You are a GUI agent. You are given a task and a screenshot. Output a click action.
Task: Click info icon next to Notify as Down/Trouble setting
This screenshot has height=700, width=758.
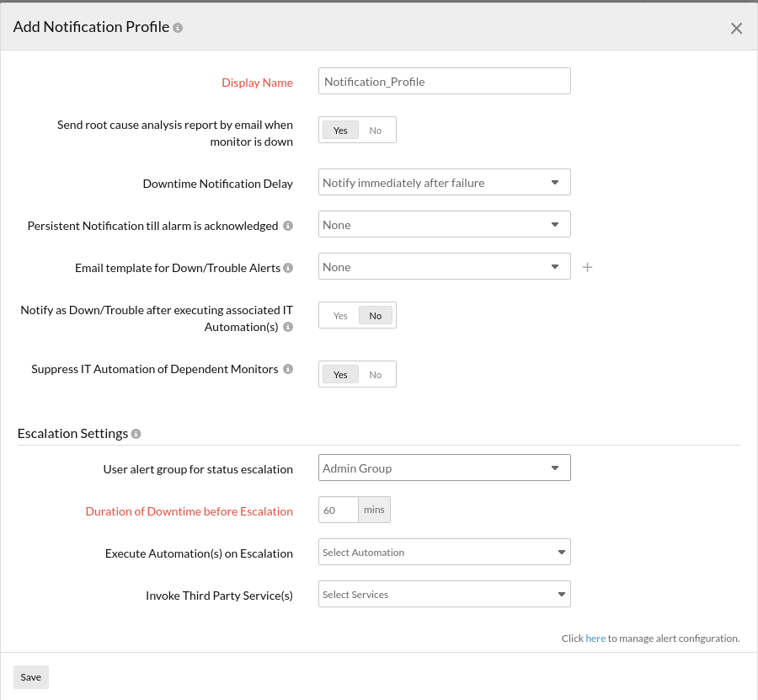tap(290, 327)
